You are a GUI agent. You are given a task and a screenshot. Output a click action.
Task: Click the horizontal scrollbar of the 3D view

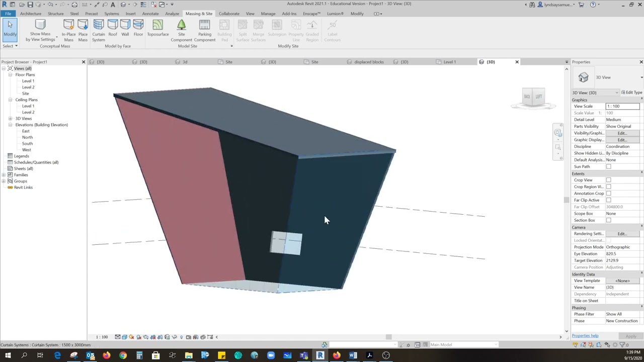pyautogui.click(x=388, y=337)
